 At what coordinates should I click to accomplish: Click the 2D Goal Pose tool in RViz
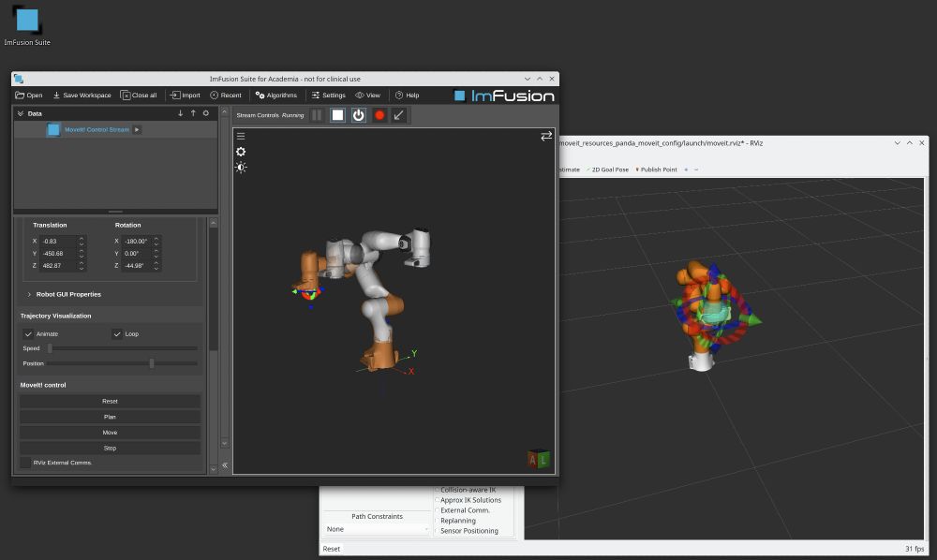[x=607, y=169]
